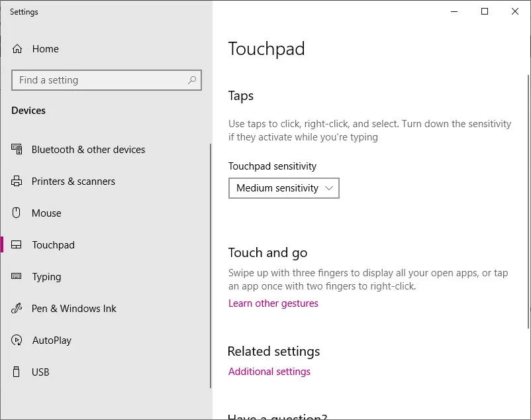Click the Touchpad sensitivity label
Viewport: 531px width, 420px height.
pyautogui.click(x=272, y=166)
